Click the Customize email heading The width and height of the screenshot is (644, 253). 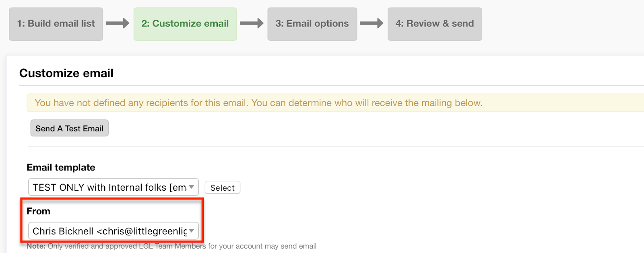point(66,73)
